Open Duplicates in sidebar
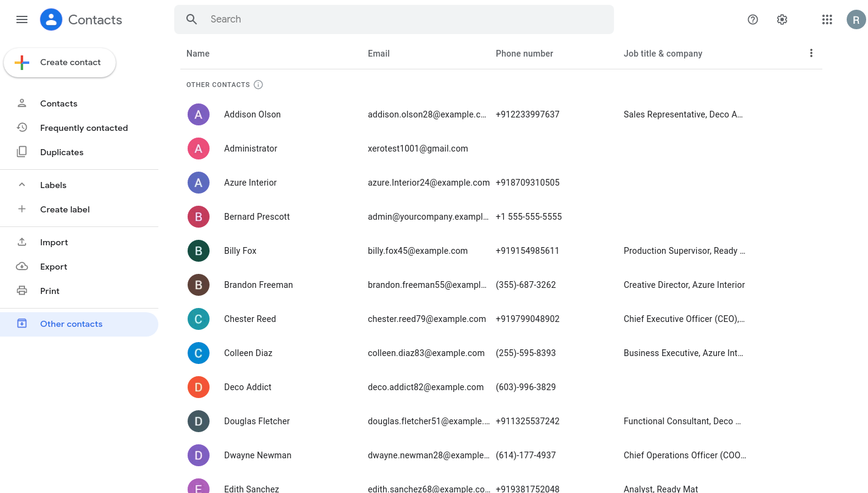The image size is (868, 493). point(62,152)
